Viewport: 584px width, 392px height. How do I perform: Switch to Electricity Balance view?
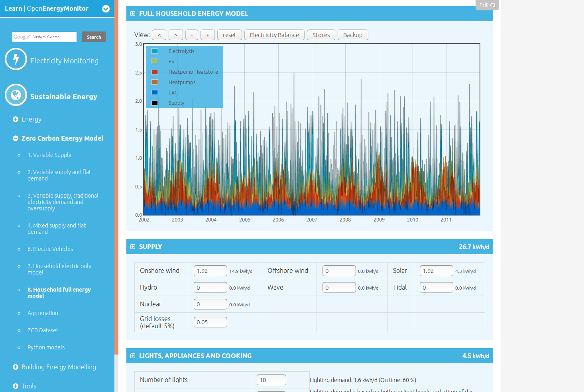pos(274,35)
